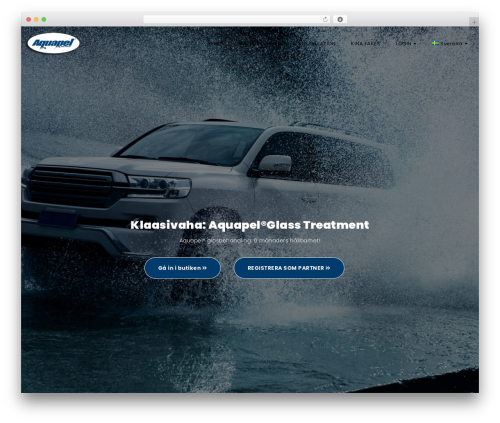Close the window with the red button
The image size is (500, 423).
click(x=29, y=19)
